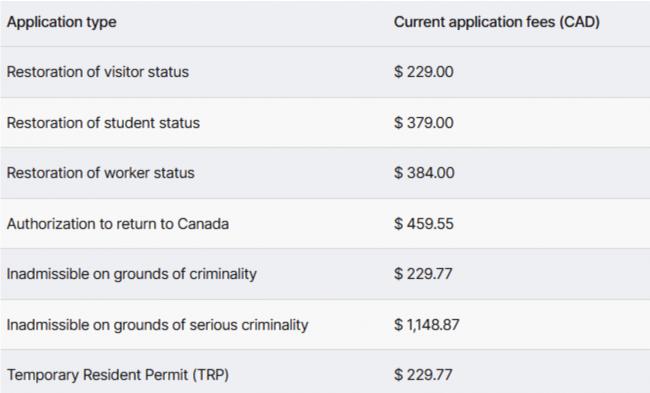The width and height of the screenshot is (650, 393).
Task: Click the $ 384.00 fee amount
Action: click(x=424, y=173)
